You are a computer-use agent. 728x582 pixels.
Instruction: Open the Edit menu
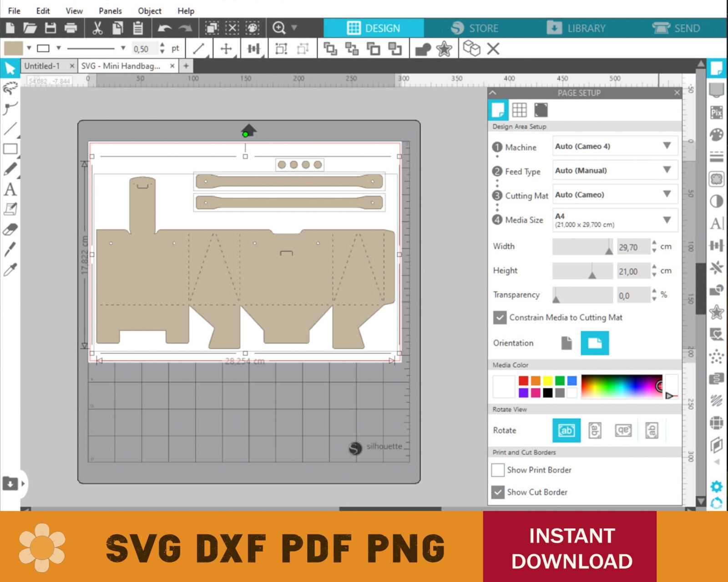tap(43, 10)
